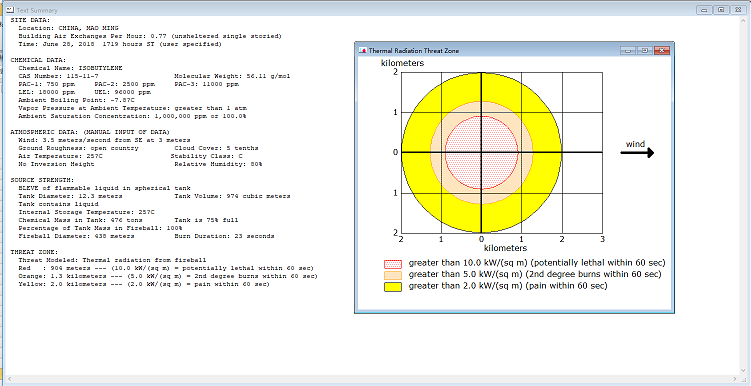
Task: Click the 'Cloud Cover: 5 tenths' text
Action: 216,148
